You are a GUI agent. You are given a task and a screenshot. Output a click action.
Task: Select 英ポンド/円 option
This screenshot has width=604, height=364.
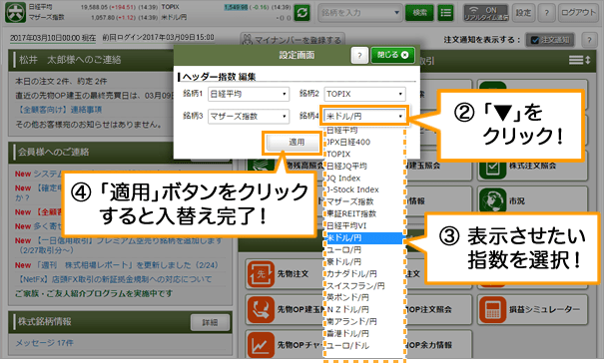(347, 297)
